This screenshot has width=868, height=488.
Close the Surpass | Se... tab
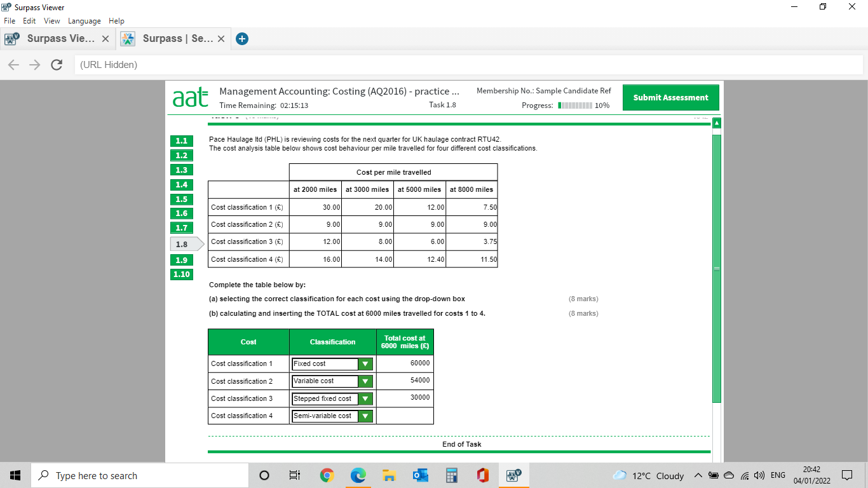click(x=221, y=39)
